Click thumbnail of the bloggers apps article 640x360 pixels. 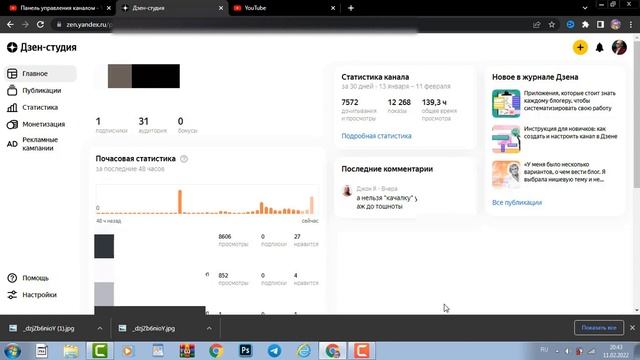506,103
